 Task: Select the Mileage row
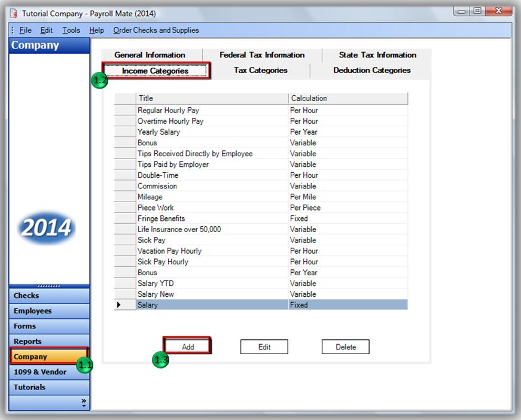(261, 197)
